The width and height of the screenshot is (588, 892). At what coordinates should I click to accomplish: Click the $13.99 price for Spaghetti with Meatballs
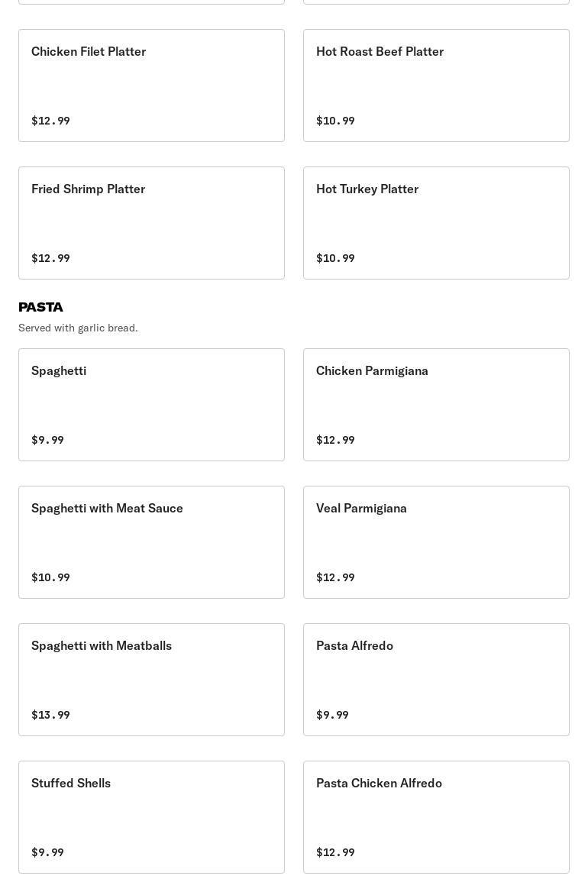50,715
